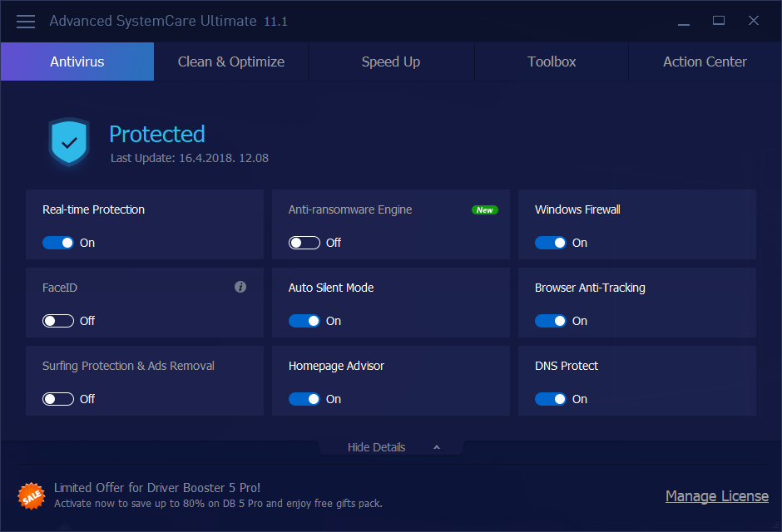
Task: Click the Manage License link
Action: 717,496
